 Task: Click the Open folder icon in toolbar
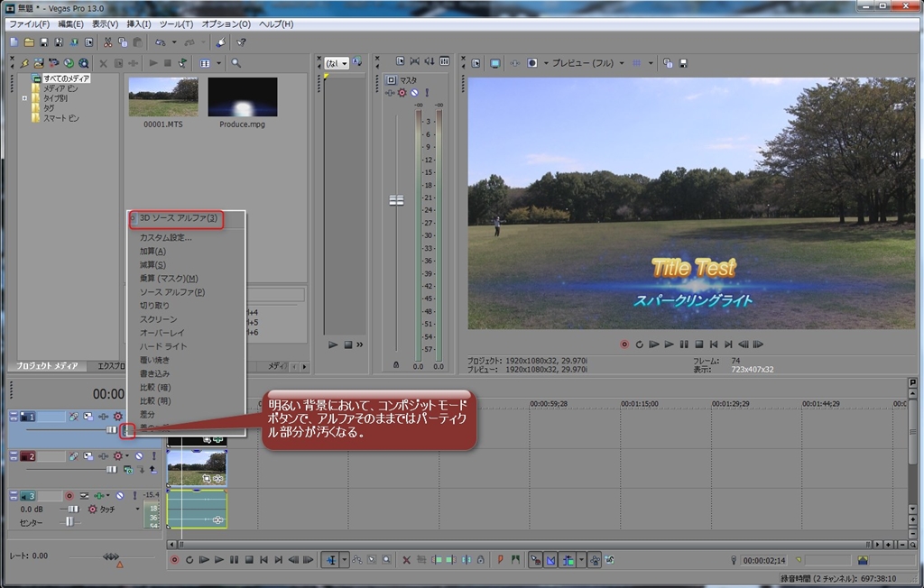29,42
